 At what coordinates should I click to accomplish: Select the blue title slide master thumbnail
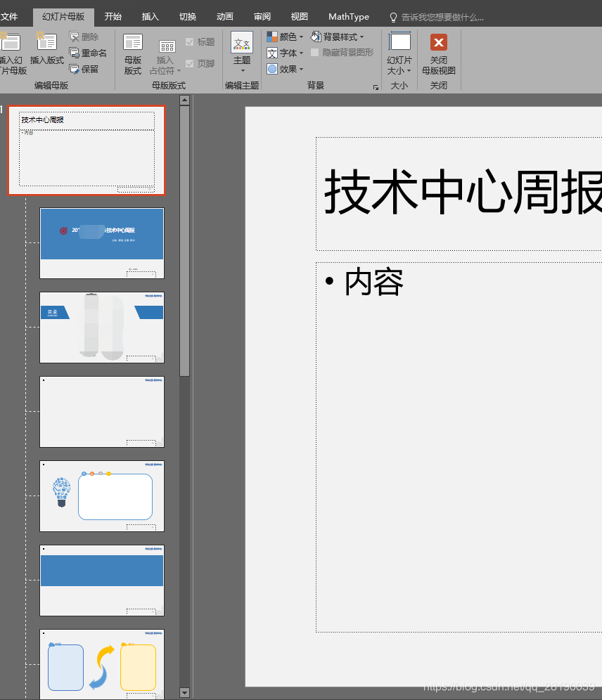click(101, 242)
